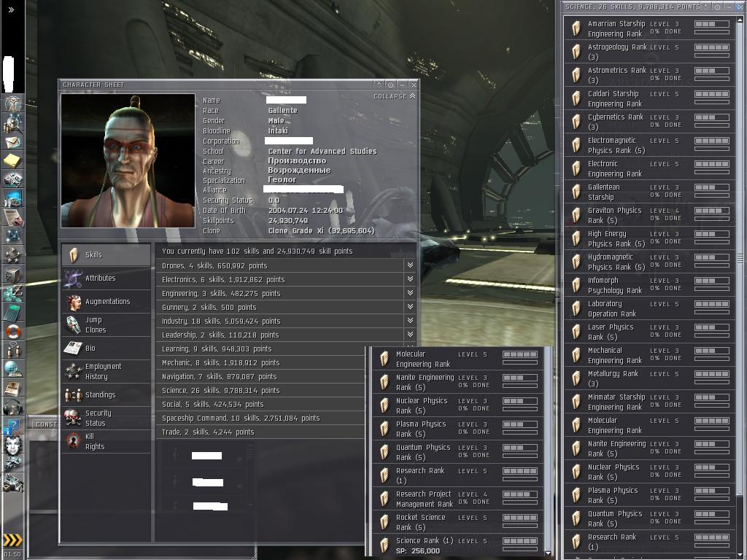Open the star Map icon in sidebar
747x560 pixels.
click(13, 236)
